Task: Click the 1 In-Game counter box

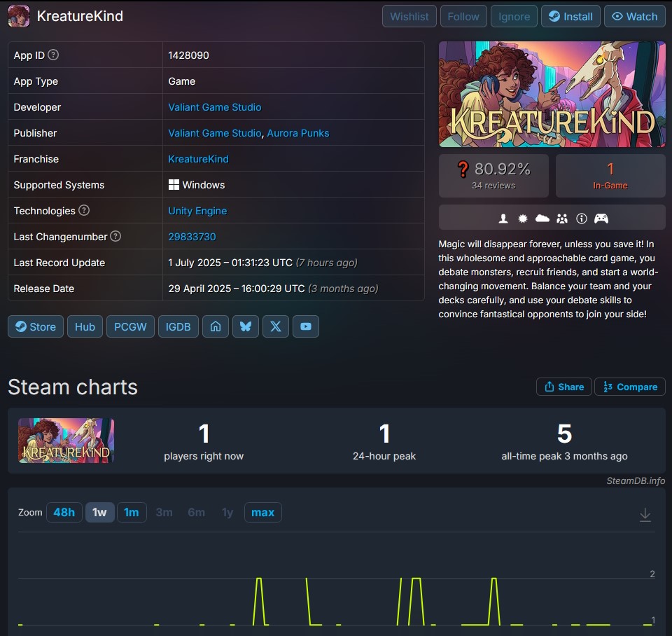Action: (x=610, y=176)
